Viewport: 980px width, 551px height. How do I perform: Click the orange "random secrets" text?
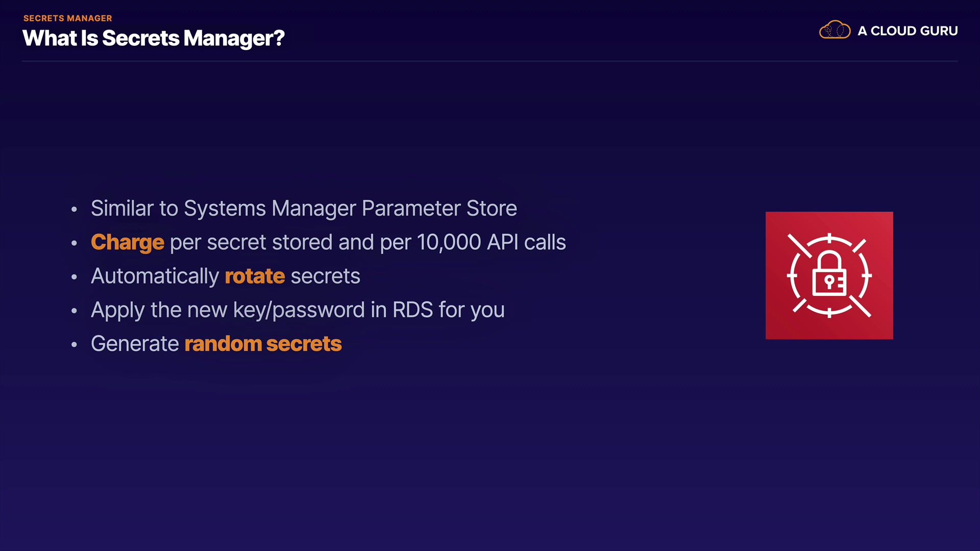[263, 344]
